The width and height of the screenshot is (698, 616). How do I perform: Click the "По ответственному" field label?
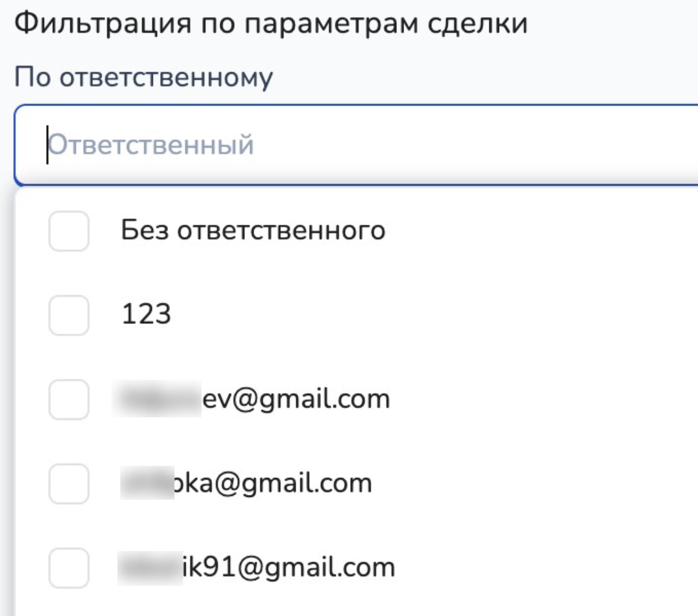(x=143, y=77)
